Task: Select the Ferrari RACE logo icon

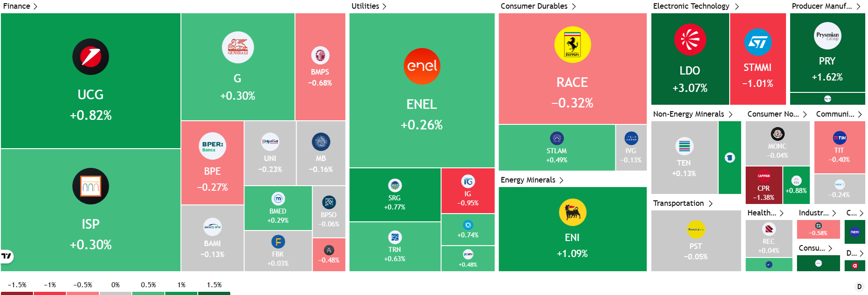Action: click(x=572, y=44)
